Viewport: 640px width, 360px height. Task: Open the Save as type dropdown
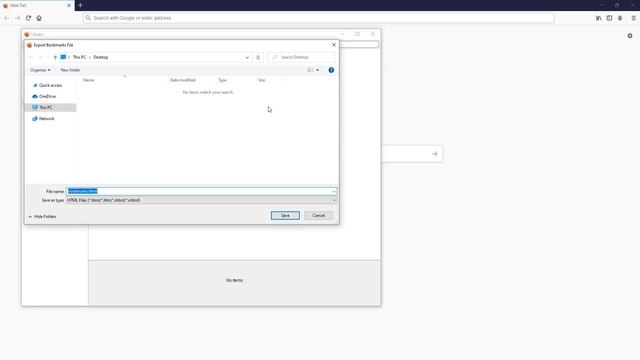pyautogui.click(x=202, y=200)
